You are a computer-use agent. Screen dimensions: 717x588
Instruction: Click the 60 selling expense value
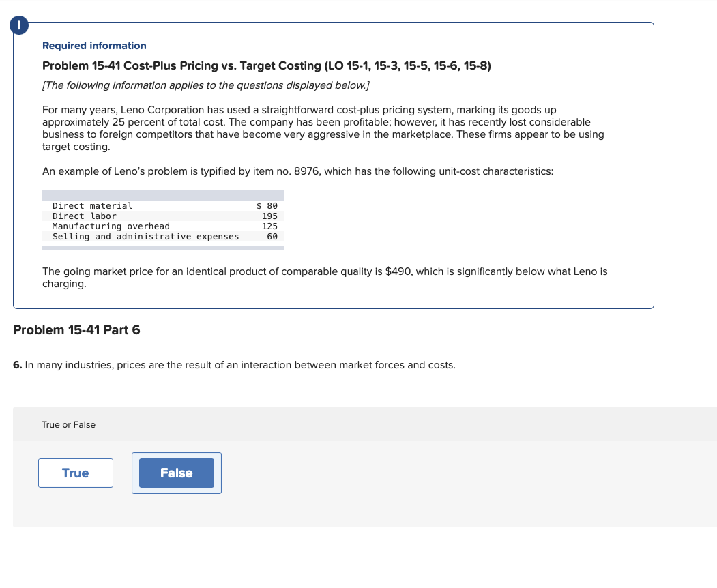click(x=272, y=237)
